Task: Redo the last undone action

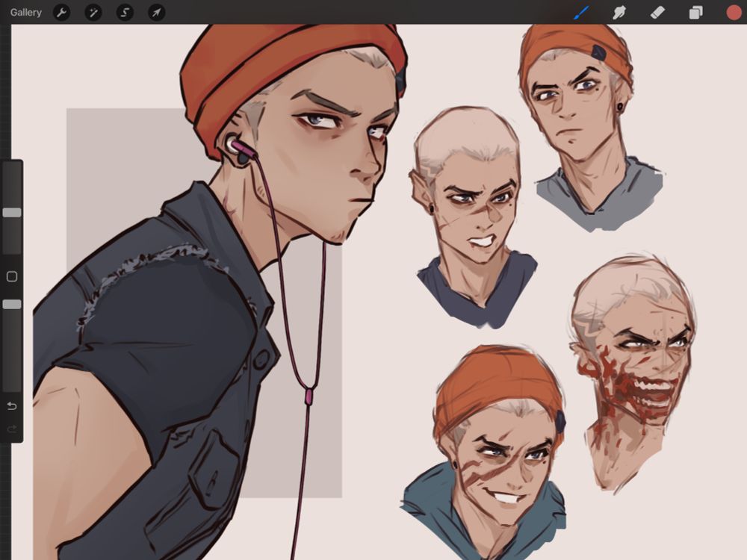Action: click(x=12, y=429)
